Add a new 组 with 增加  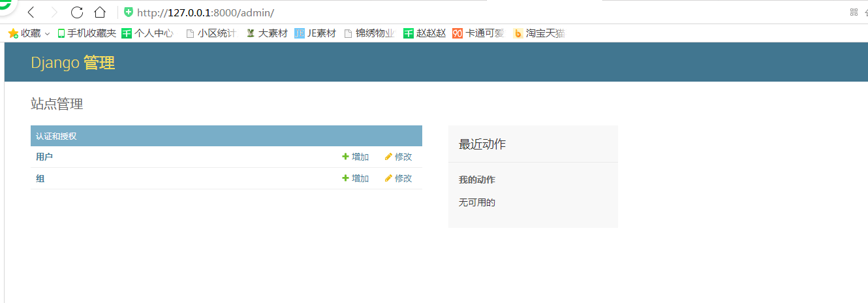click(355, 178)
